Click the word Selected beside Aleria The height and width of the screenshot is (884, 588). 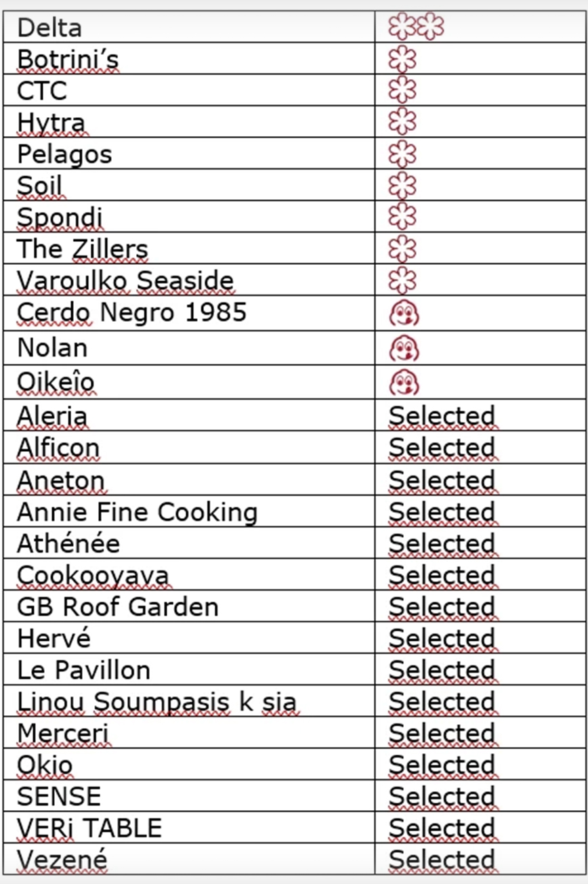coord(442,416)
